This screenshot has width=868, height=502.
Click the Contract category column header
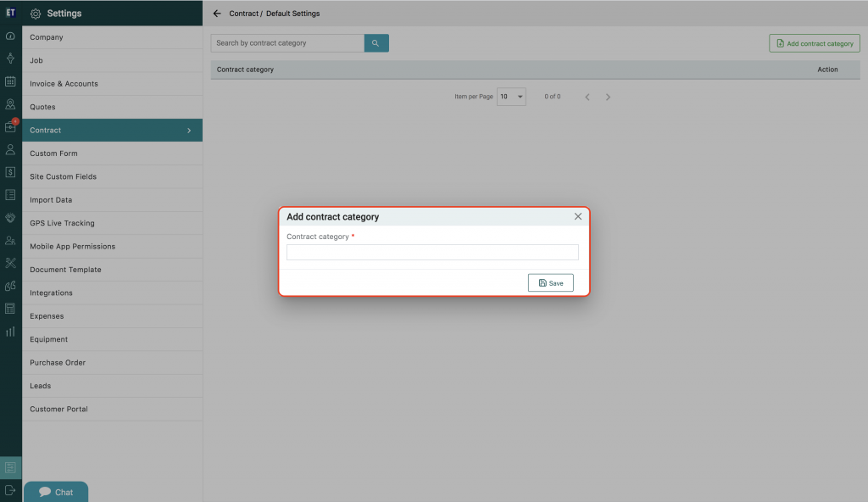click(x=245, y=70)
